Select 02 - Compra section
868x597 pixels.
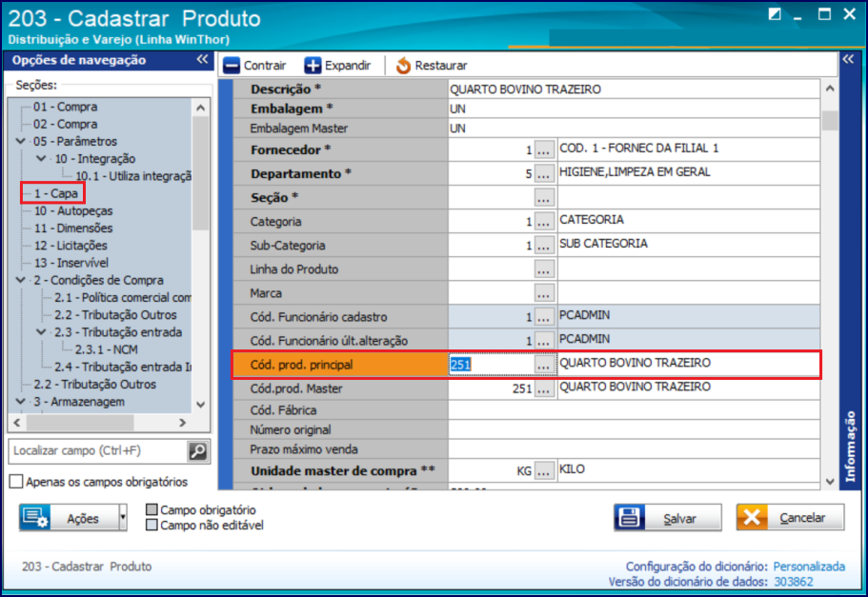tap(65, 124)
